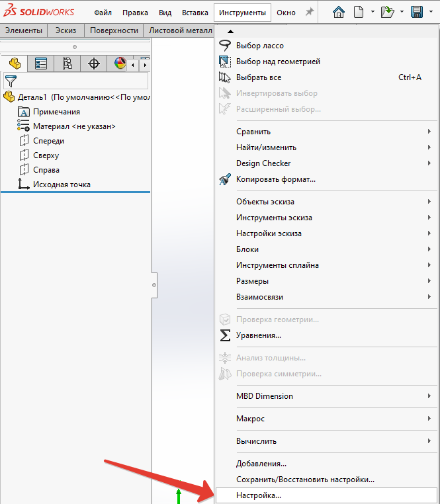Viewport: 440px width, 504px height.
Task: Select Примечания folder in tree
Action: coord(49,112)
